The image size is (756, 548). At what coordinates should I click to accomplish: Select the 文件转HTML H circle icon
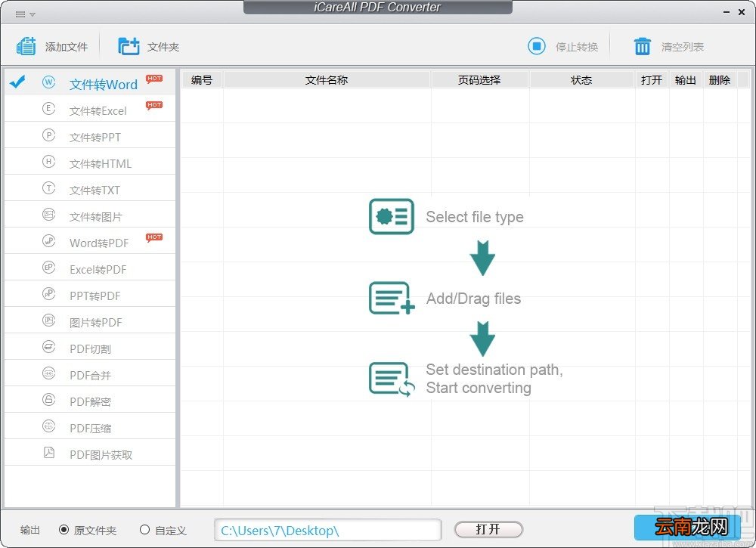48,162
